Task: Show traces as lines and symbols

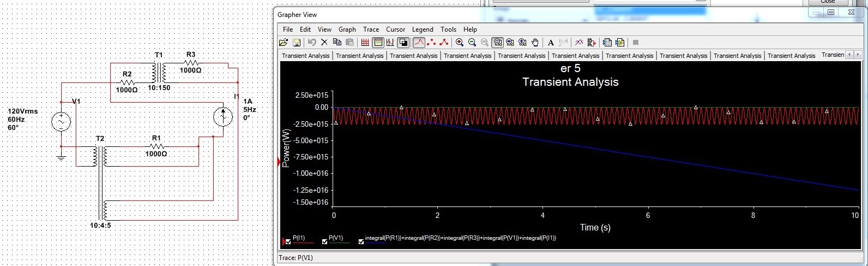Action: click(444, 43)
